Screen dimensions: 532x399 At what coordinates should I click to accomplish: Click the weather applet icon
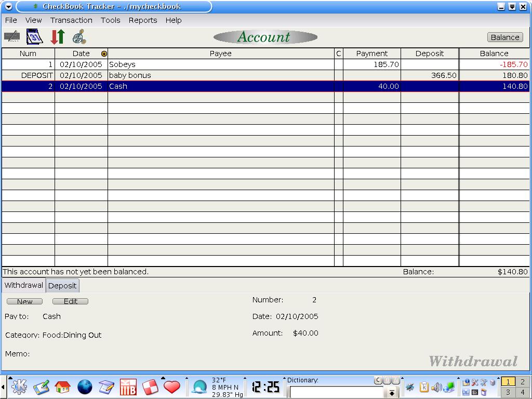click(x=199, y=387)
